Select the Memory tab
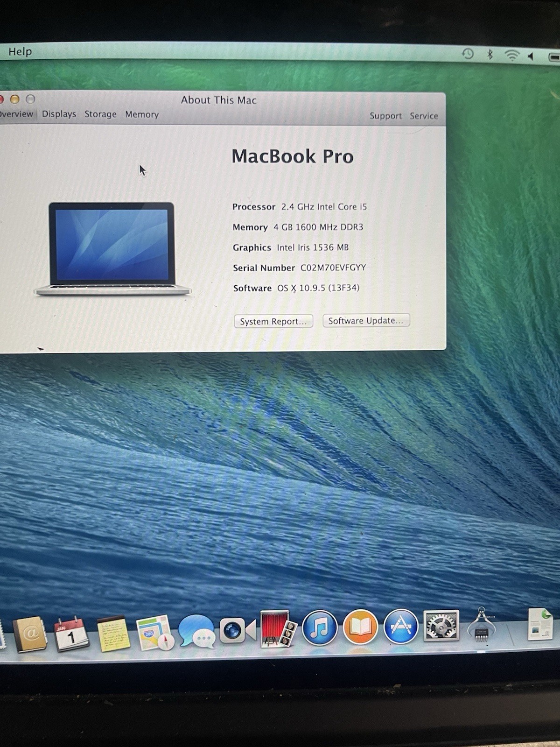Screen dimensions: 560x747 142,114
